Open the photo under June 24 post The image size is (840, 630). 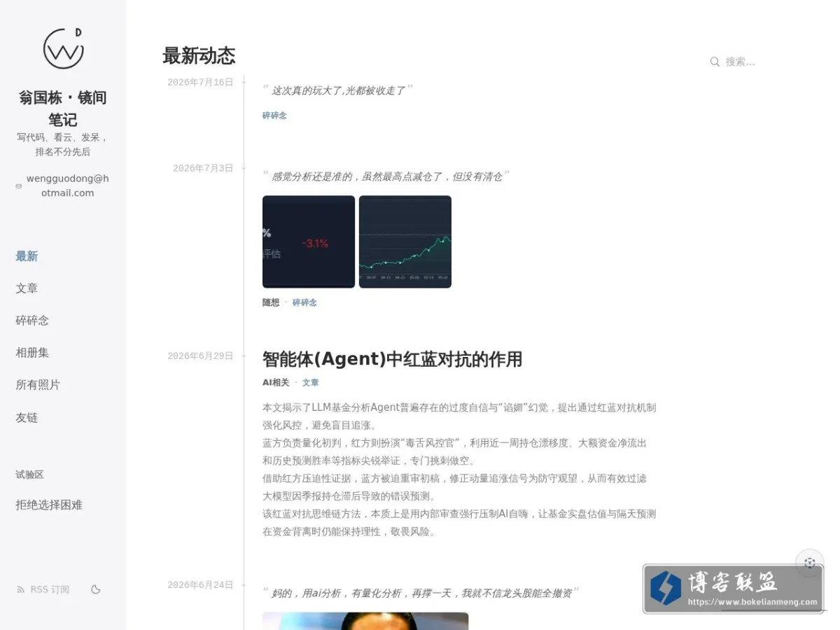pyautogui.click(x=365, y=621)
